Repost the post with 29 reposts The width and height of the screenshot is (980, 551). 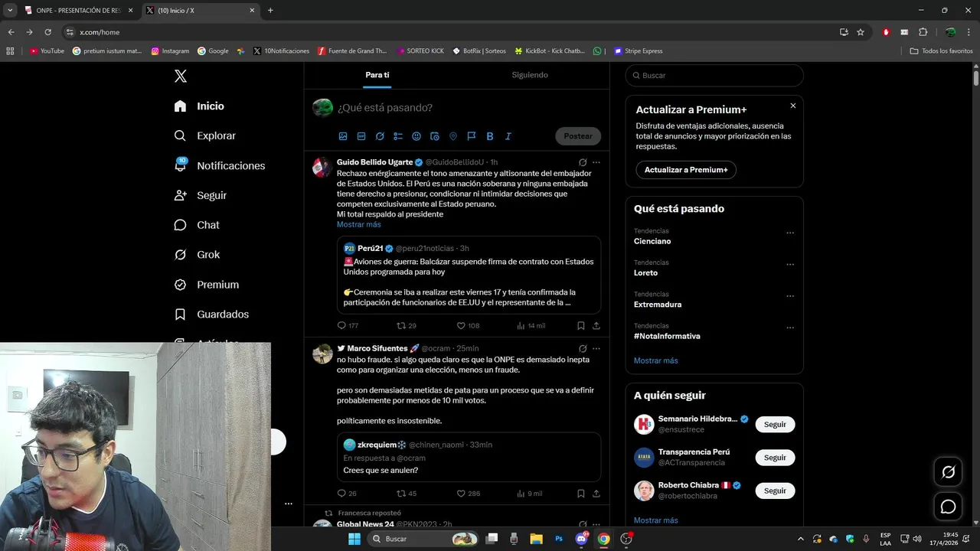406,325
